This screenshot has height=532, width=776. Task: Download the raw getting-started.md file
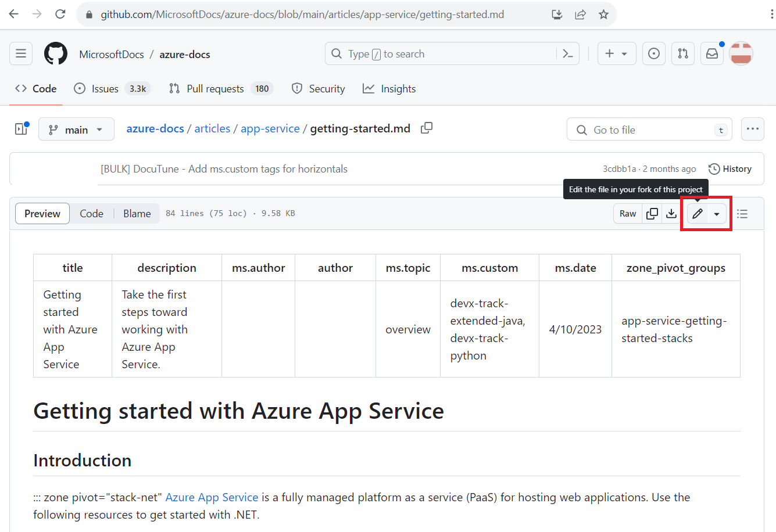671,213
